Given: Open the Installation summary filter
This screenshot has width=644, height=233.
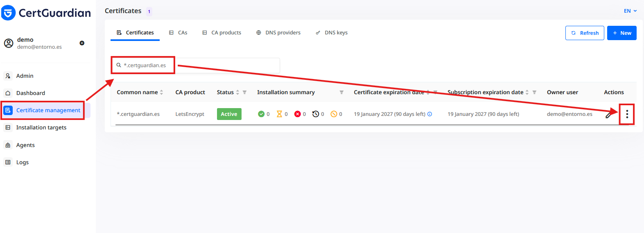Looking at the screenshot, I should pos(341,92).
